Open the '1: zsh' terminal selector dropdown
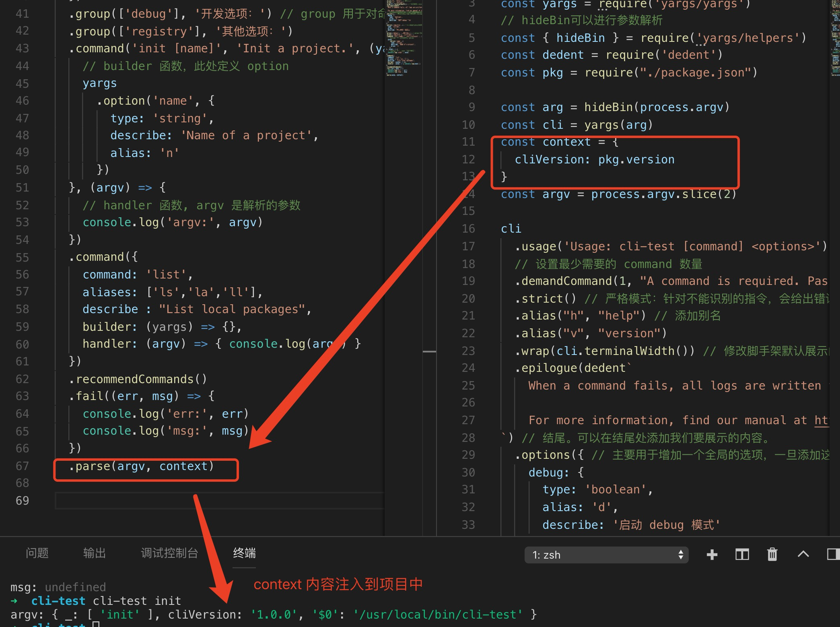Viewport: 840px width, 627px height. [x=603, y=555]
